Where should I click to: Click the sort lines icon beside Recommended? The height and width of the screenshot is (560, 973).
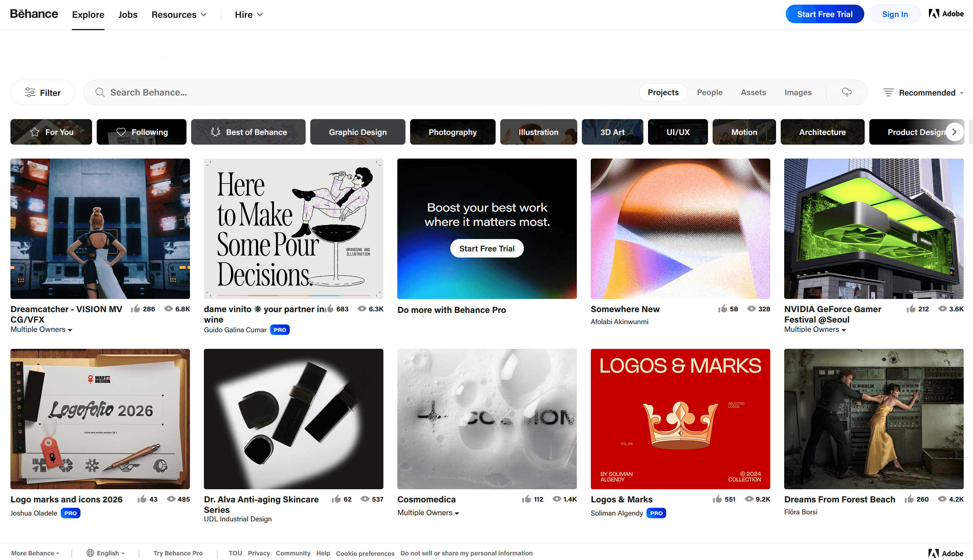coord(888,92)
